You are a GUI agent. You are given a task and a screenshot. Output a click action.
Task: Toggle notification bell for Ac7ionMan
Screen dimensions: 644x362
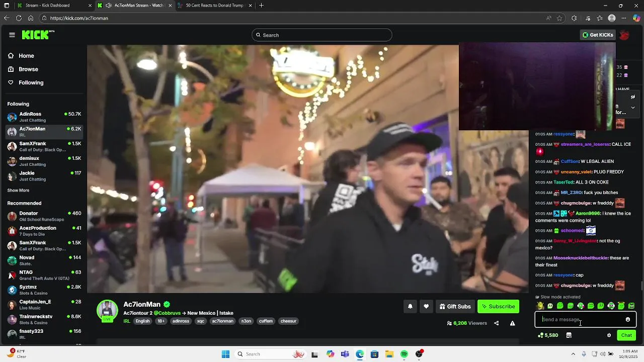[x=410, y=306]
